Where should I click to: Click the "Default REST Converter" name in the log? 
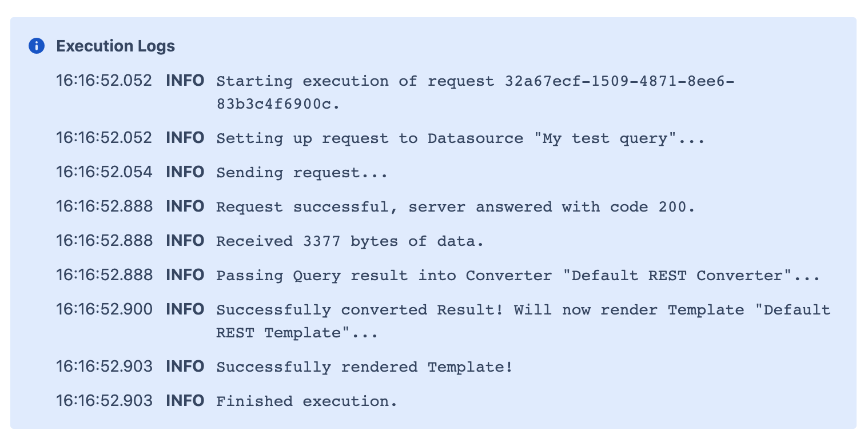pyautogui.click(x=677, y=276)
